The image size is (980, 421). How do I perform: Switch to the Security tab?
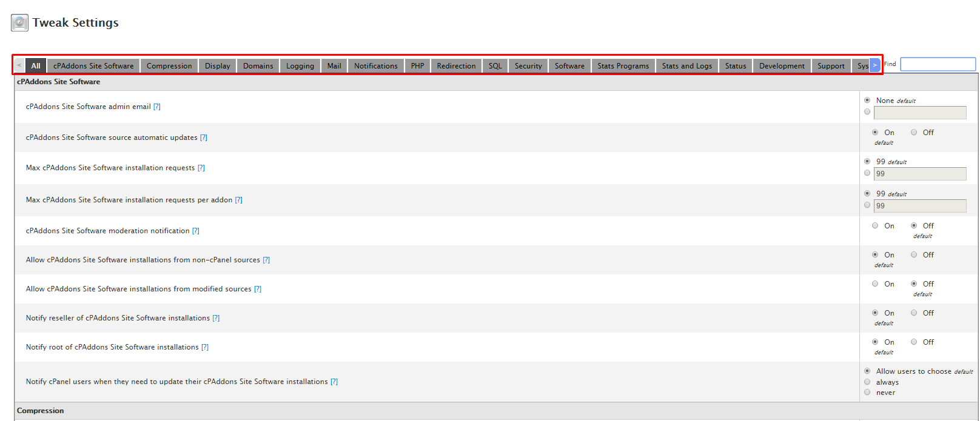click(x=528, y=66)
